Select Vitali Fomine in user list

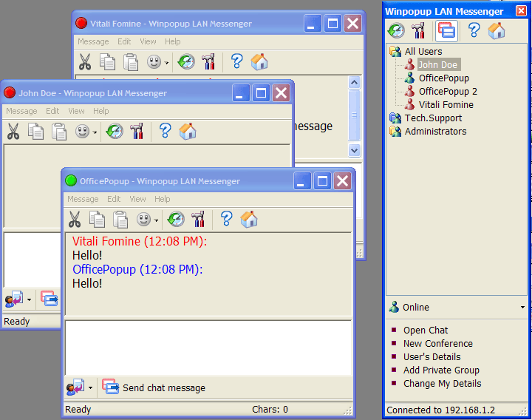[x=446, y=104]
